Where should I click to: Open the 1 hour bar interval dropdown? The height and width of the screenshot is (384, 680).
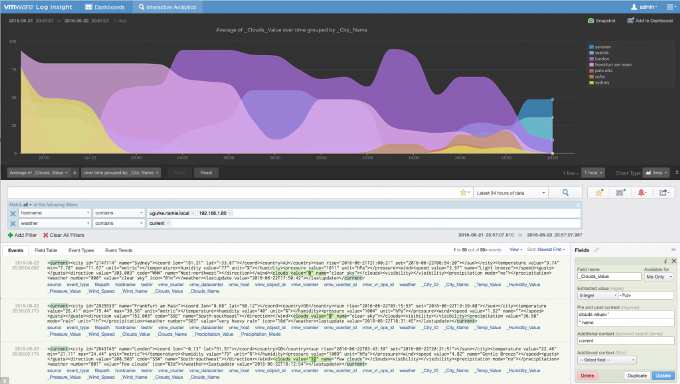tap(592, 173)
